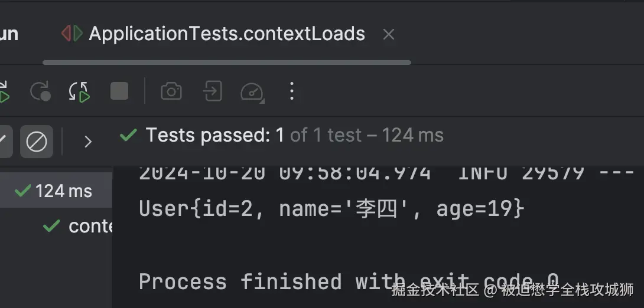Click the Rerun Failed Tests icon
644x308 pixels.
click(40, 91)
